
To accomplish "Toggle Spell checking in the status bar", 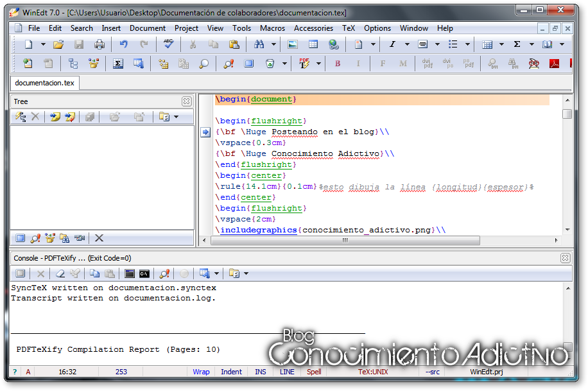I will 314,372.
